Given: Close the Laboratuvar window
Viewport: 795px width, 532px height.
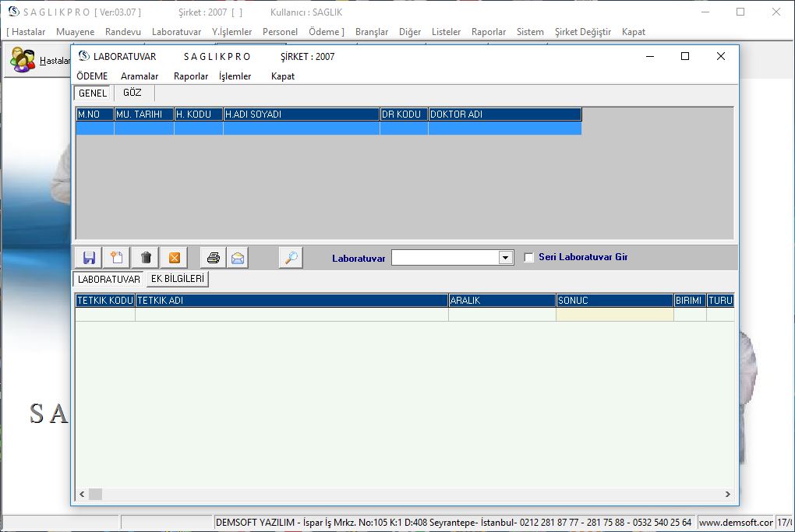Looking at the screenshot, I should [x=720, y=56].
